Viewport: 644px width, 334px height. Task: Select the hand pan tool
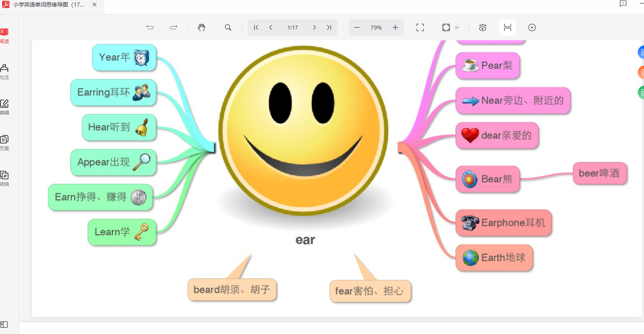pyautogui.click(x=202, y=27)
